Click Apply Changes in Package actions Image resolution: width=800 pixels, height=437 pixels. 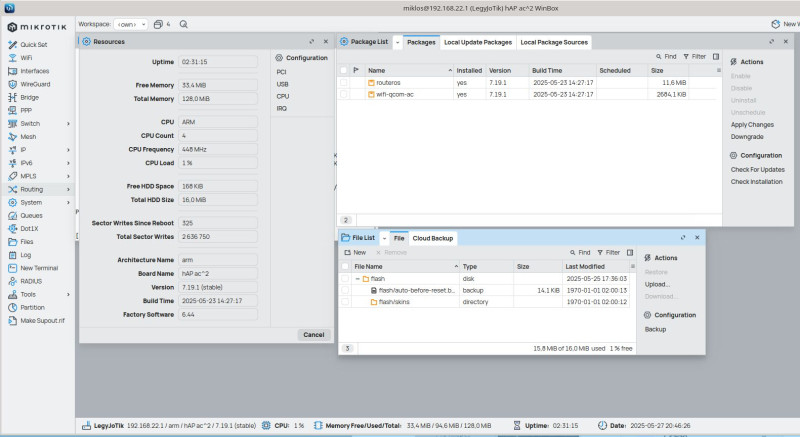coord(752,125)
